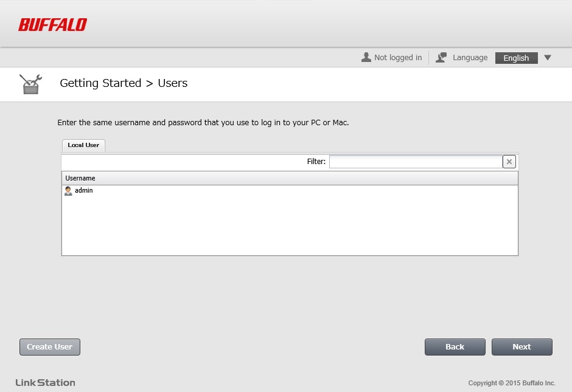This screenshot has width=572, height=392.
Task: Clear the filter with the X button
Action: pos(509,162)
